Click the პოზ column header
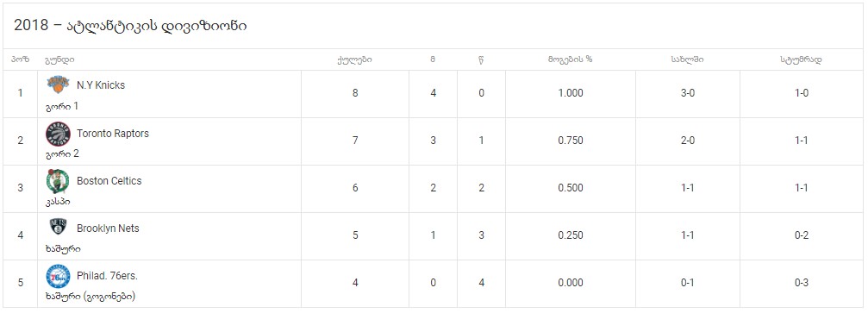The height and width of the screenshot is (313, 868). coord(20,59)
